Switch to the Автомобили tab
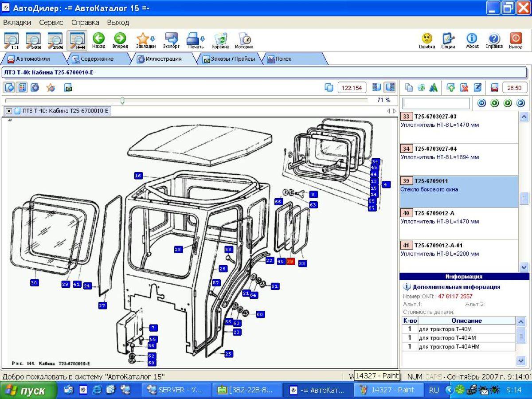Image resolution: width=532 pixels, height=399 pixels. [x=33, y=59]
